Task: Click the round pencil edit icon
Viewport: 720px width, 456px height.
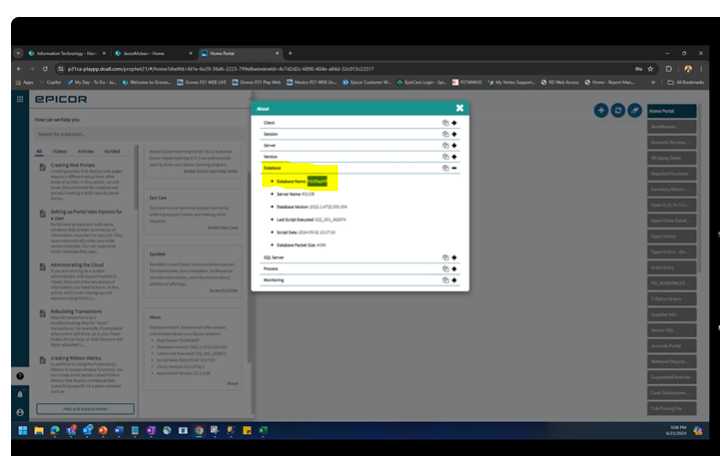Action: (x=634, y=110)
